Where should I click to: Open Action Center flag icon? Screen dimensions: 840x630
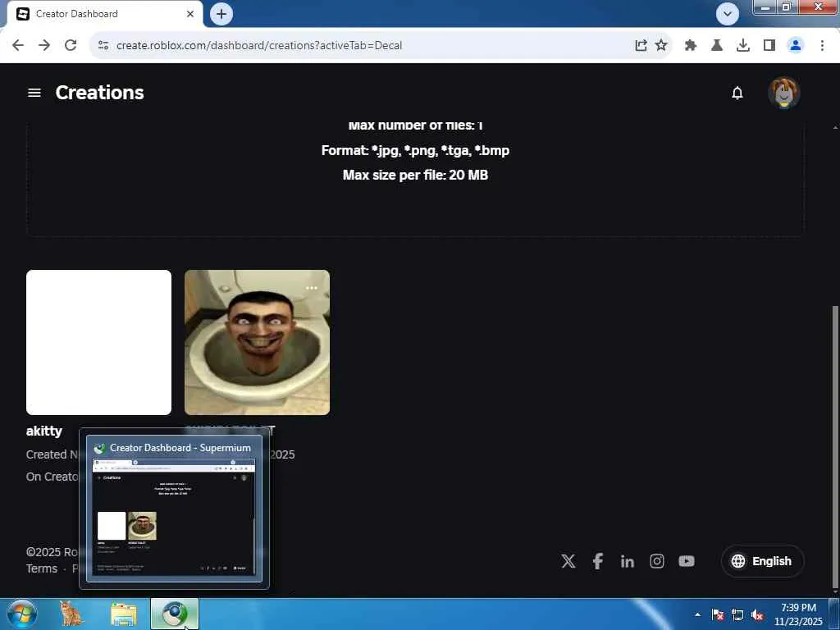(x=718, y=614)
